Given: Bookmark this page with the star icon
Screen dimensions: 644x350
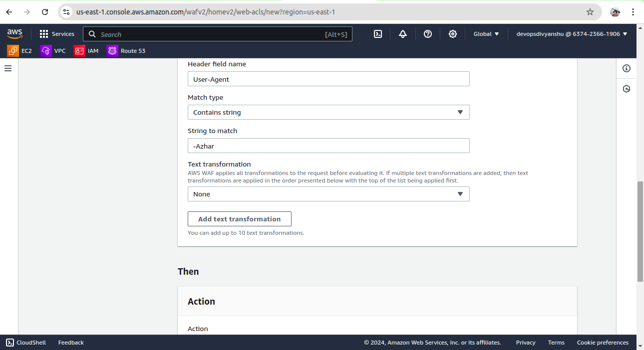Looking at the screenshot, I should (x=590, y=12).
